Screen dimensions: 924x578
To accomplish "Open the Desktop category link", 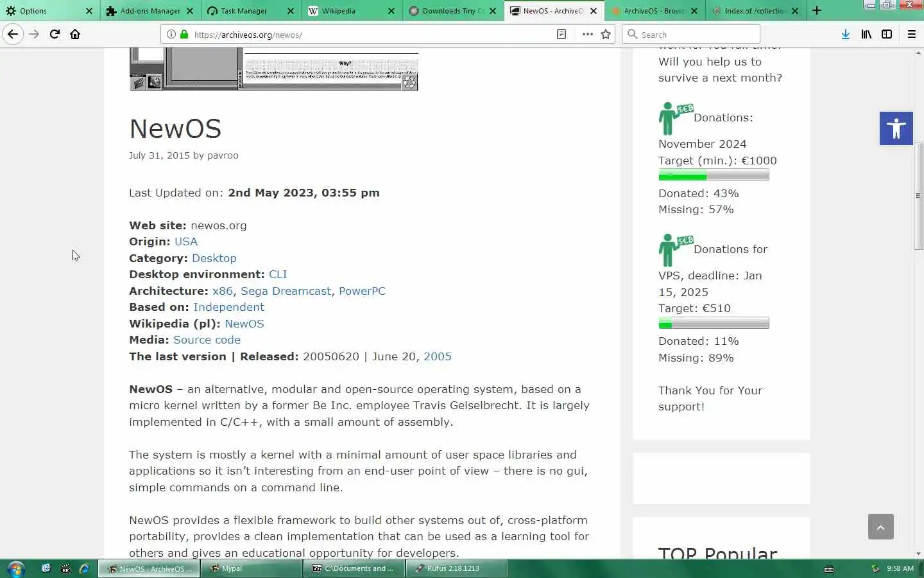I will [214, 258].
